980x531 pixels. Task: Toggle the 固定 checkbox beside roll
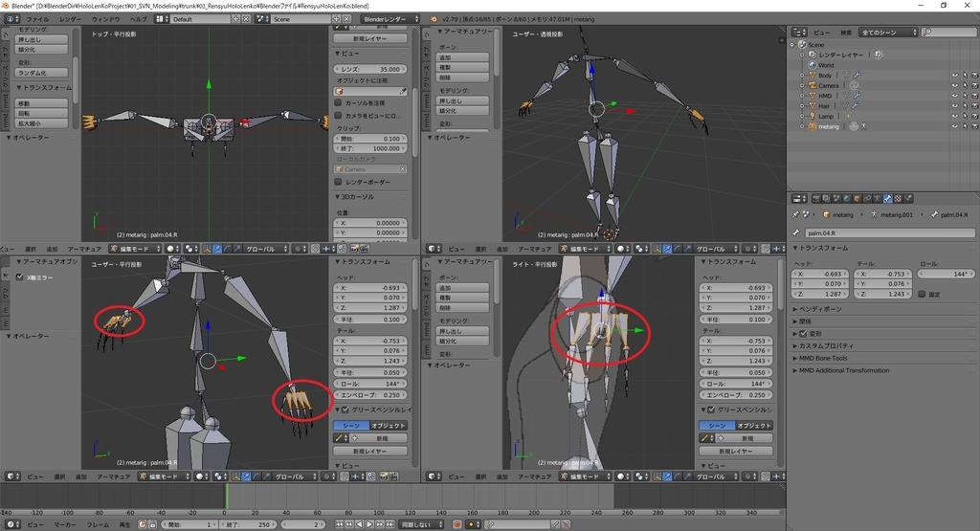point(922,295)
